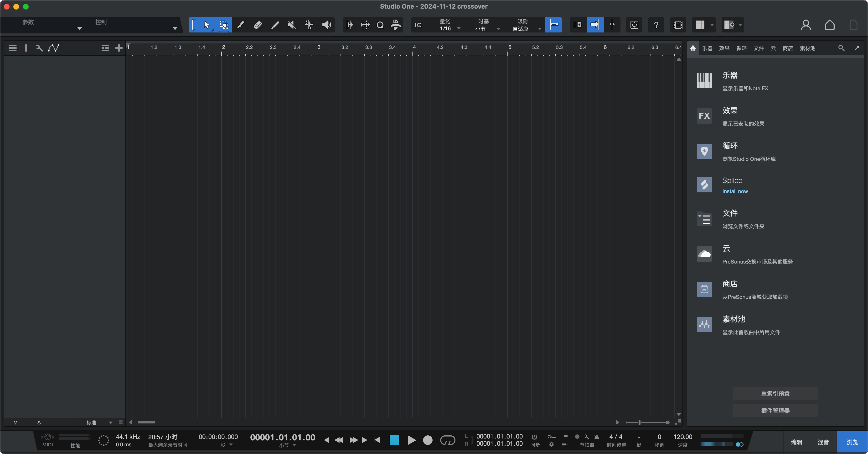This screenshot has width=868, height=454.
Task: Select the Mute tool
Action: pyautogui.click(x=292, y=25)
